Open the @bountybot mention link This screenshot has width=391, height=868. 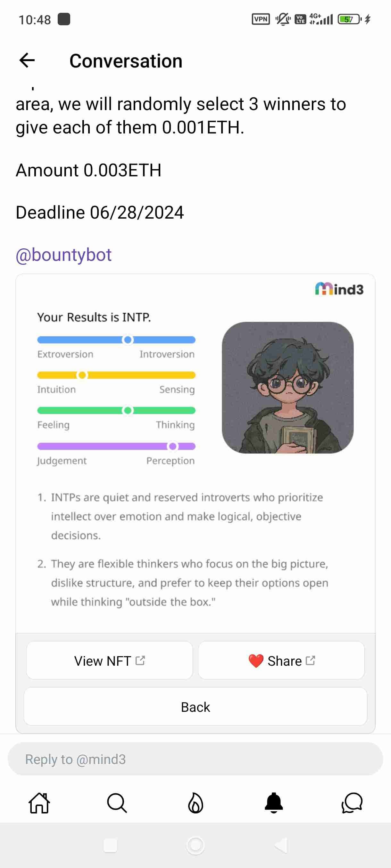coord(63,255)
